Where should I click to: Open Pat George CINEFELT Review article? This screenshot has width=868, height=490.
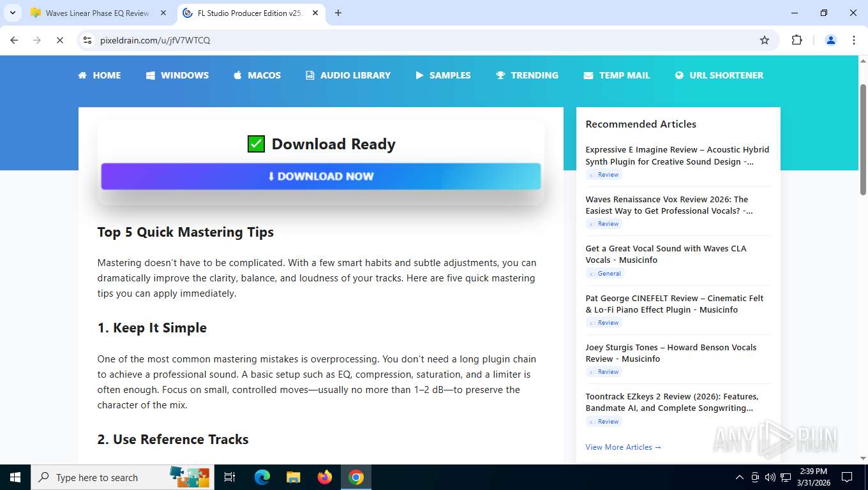[x=674, y=304]
